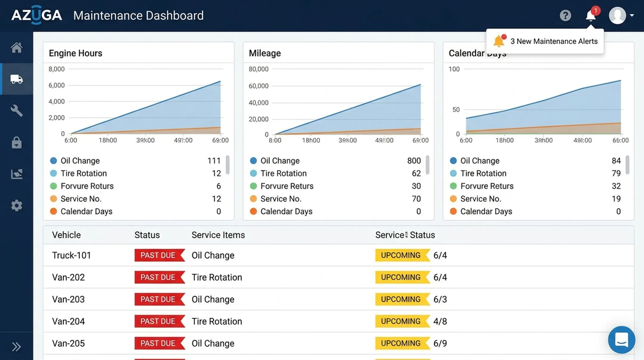Click Mileage card title
The width and height of the screenshot is (644, 360).
point(265,53)
